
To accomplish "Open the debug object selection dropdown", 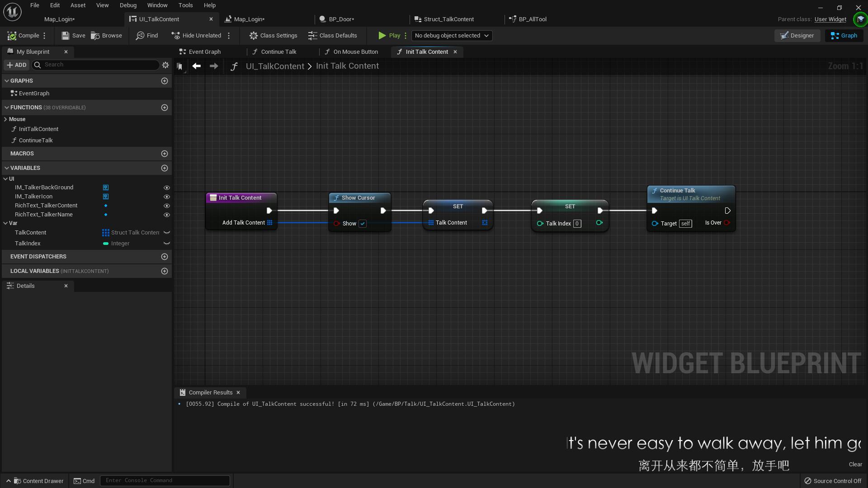I will [x=452, y=36].
